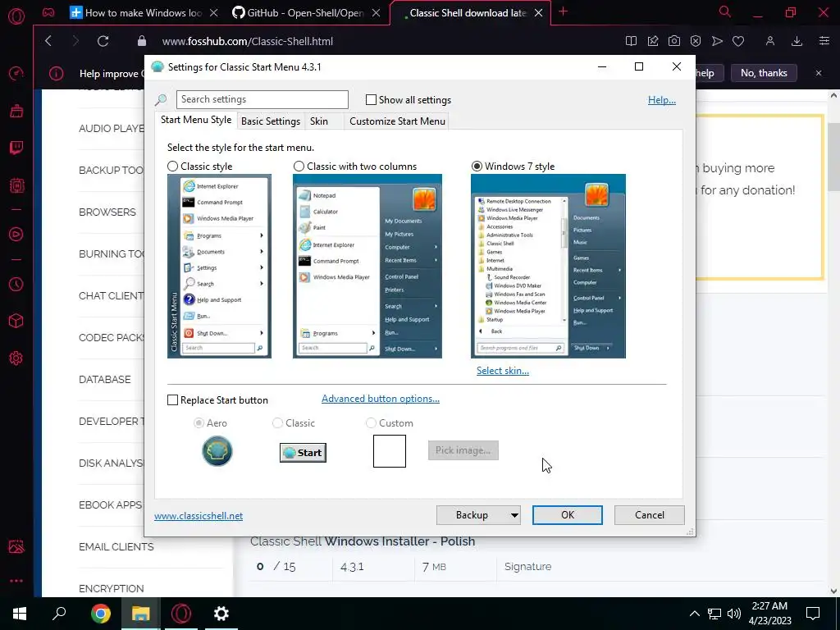Click No, thanks on the banner
Image resolution: width=840 pixels, height=630 pixels.
click(x=764, y=73)
